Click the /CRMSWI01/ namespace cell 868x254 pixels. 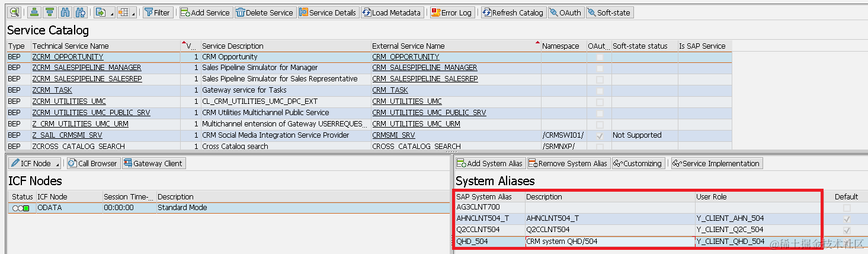[563, 135]
